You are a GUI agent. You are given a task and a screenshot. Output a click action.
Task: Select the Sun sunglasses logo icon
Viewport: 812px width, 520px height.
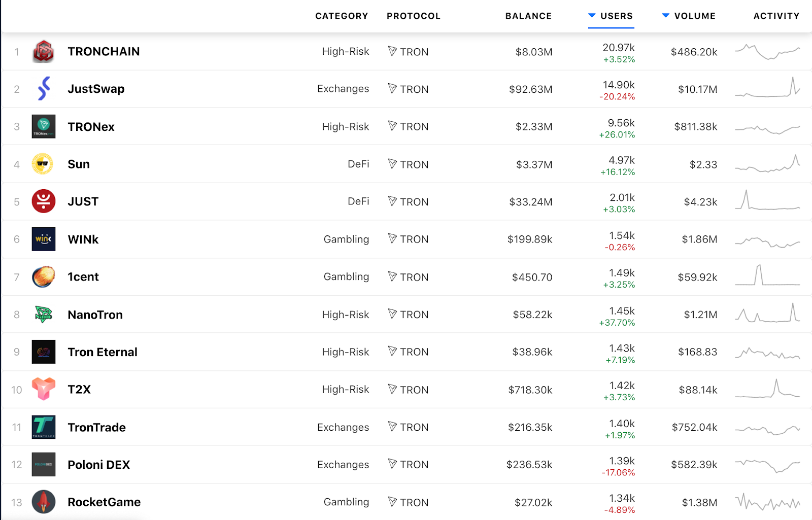pyautogui.click(x=43, y=164)
